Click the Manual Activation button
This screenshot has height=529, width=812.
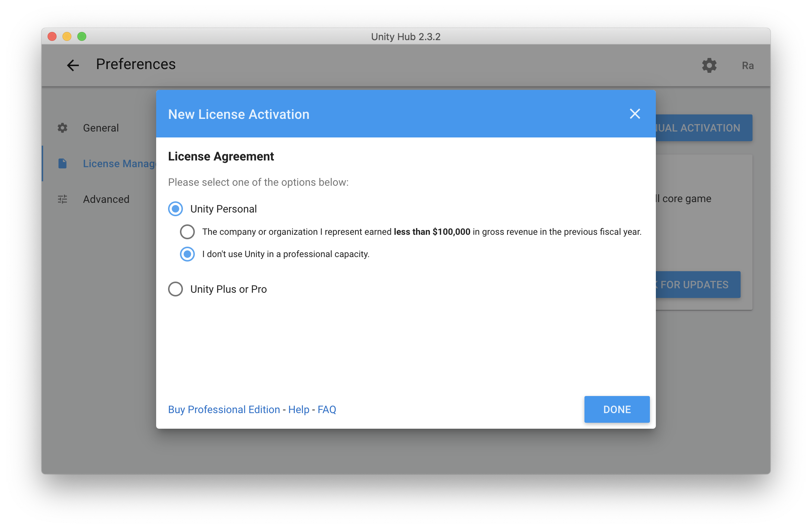(703, 128)
